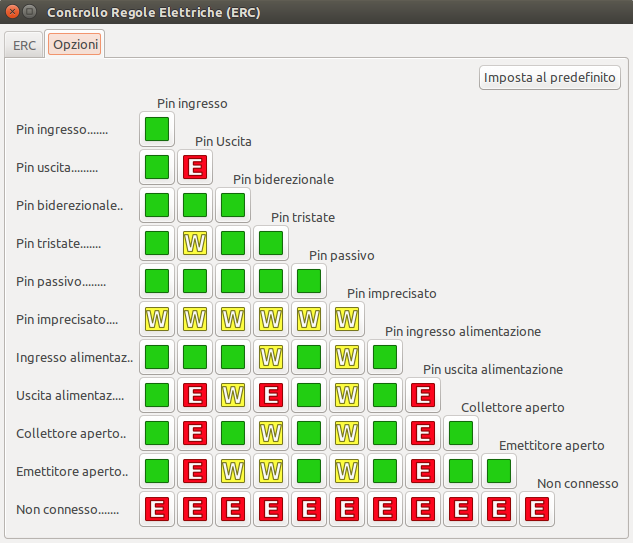Click Non connesso/Pin ingresso error cell
This screenshot has width=633, height=543.
pos(157,509)
